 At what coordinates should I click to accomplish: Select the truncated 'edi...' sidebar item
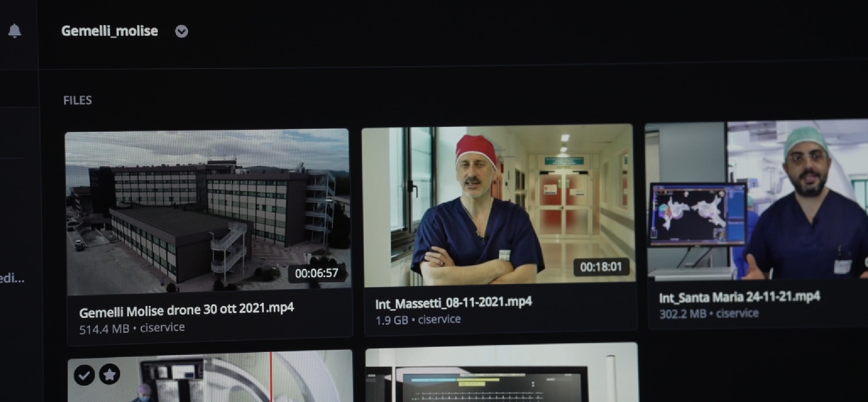[12, 278]
